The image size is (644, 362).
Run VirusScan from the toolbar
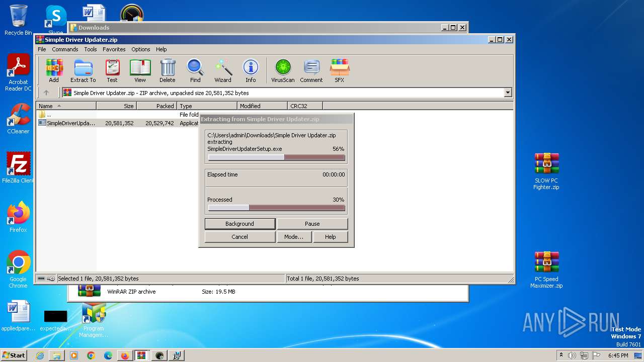tap(283, 71)
